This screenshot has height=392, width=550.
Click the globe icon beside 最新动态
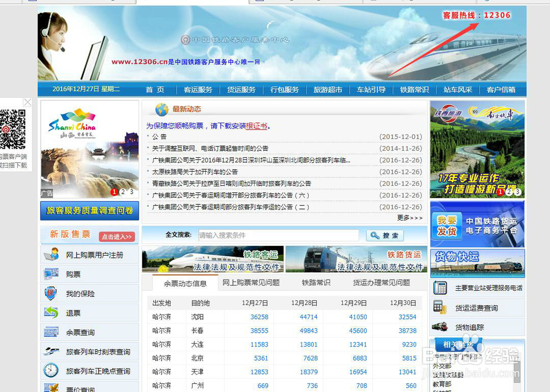click(x=162, y=109)
